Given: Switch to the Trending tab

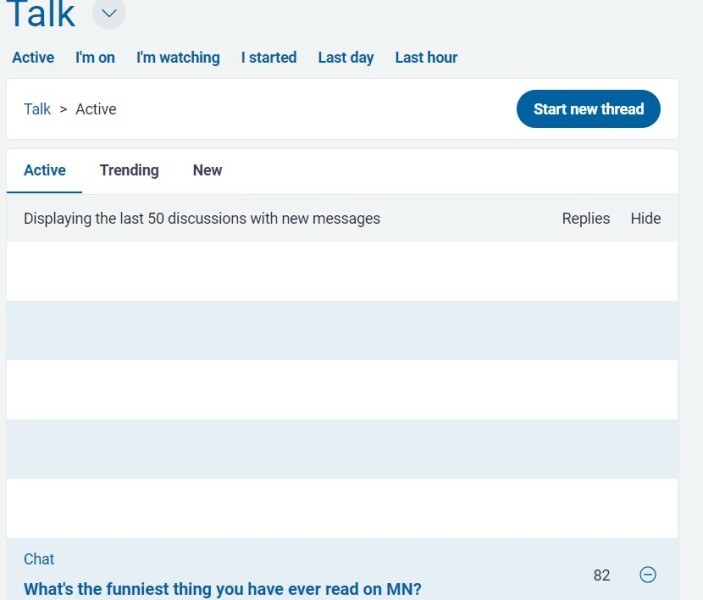Looking at the screenshot, I should (129, 170).
